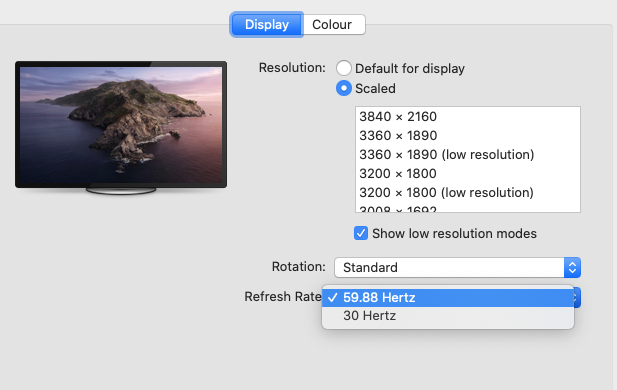Choose 3200 × 1800 (low resolution)
The image size is (617, 390).
click(x=467, y=192)
